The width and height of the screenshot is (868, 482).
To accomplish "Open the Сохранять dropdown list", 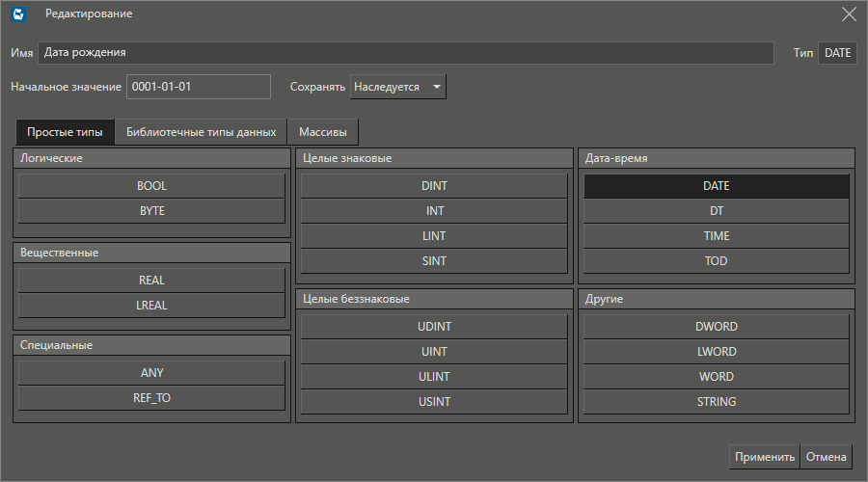I will click(x=397, y=87).
